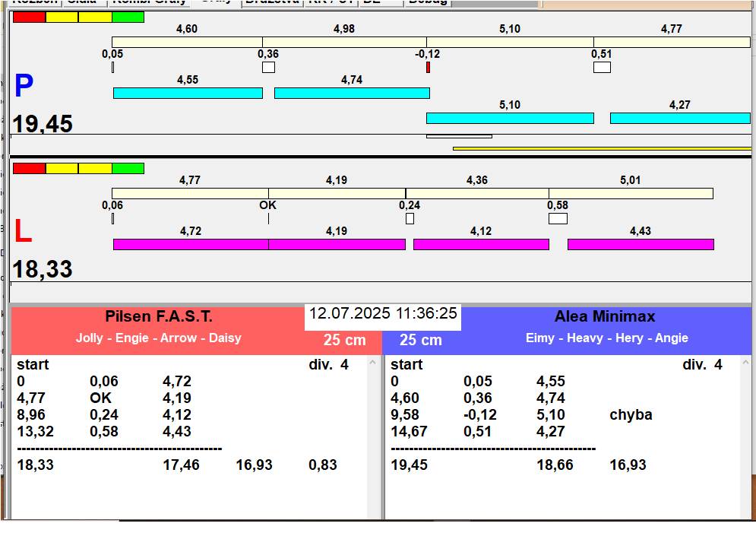Click 9,58 in Alea table
The image size is (756, 533).
click(404, 415)
